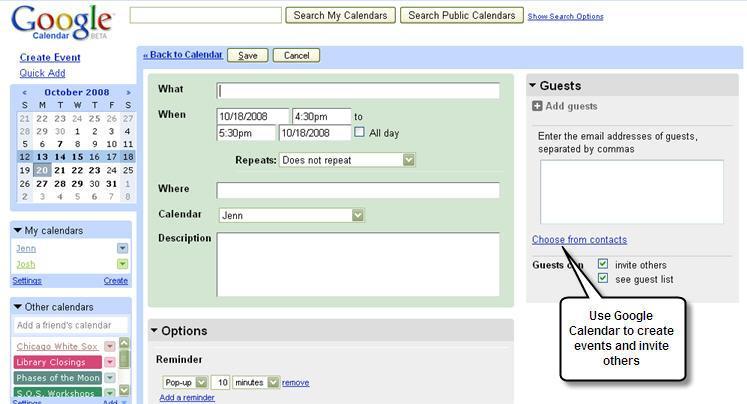Collapse the Other calendars section
Viewport: 747px width, 404px height.
pyautogui.click(x=18, y=307)
